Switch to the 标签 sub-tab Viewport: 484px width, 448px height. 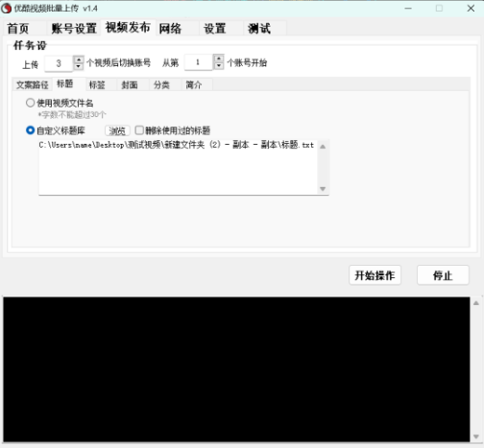click(x=97, y=85)
